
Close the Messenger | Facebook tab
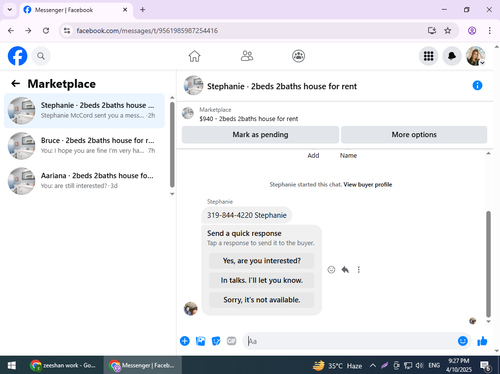click(125, 10)
